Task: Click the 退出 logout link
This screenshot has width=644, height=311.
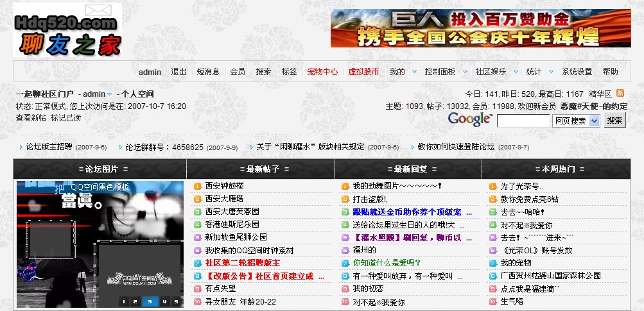Action: tap(178, 72)
